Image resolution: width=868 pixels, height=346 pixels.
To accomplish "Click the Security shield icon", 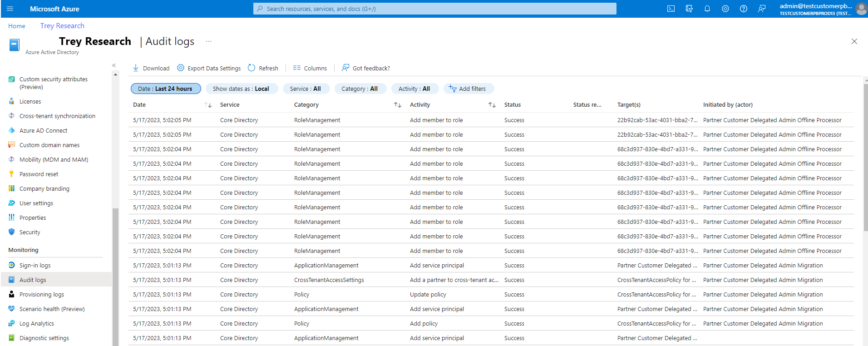I will (12, 232).
